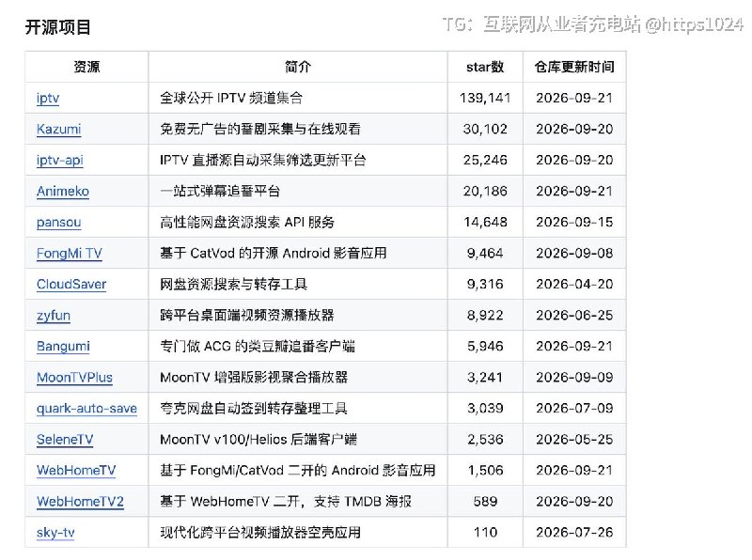Screen dimensions: 752x560
Task: Select description 一站式弹幕追番平台
Action: (x=220, y=192)
